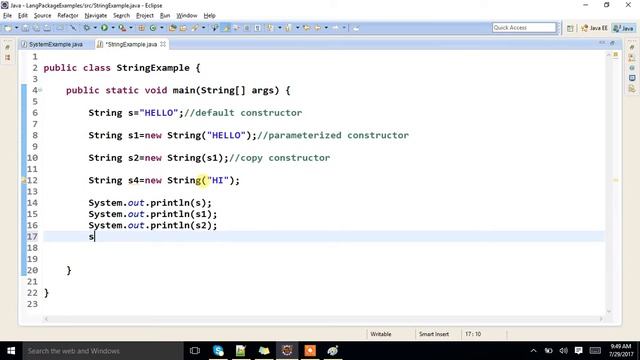Open the Run dropdown arrow
Screen dimensions: 640x360
[x=113, y=28]
